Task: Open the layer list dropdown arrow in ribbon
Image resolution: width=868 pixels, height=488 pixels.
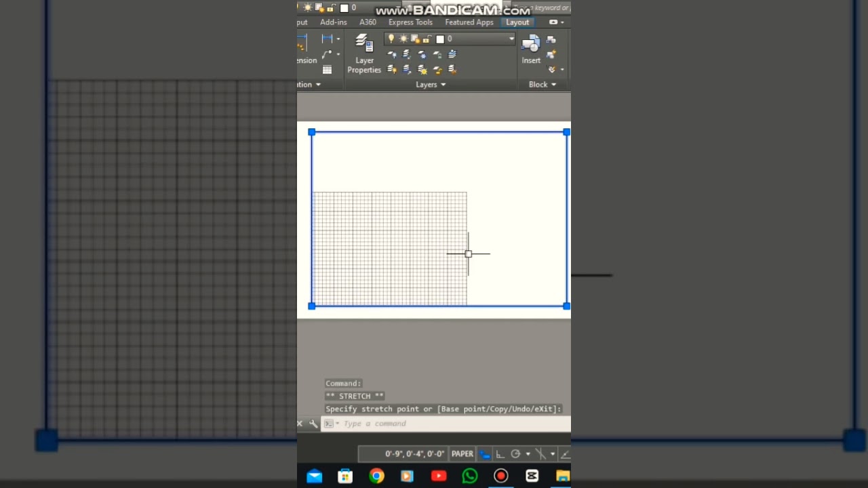Action: [512, 39]
